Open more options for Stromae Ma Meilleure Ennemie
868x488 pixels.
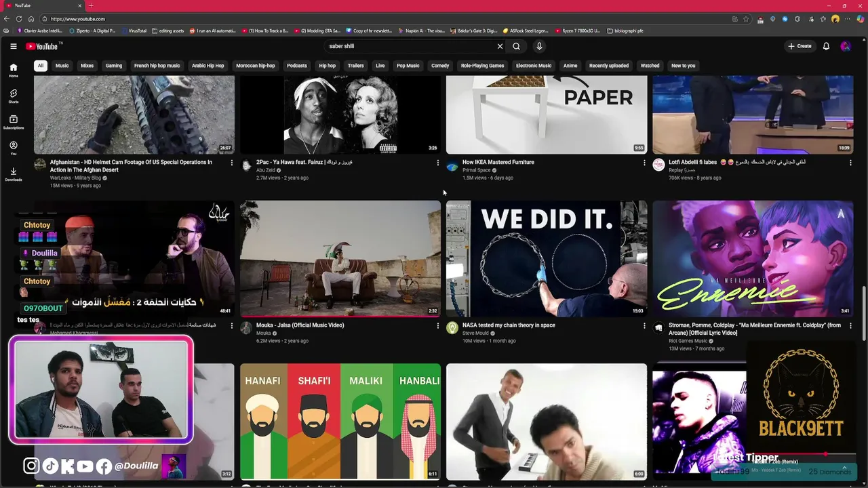pyautogui.click(x=850, y=325)
